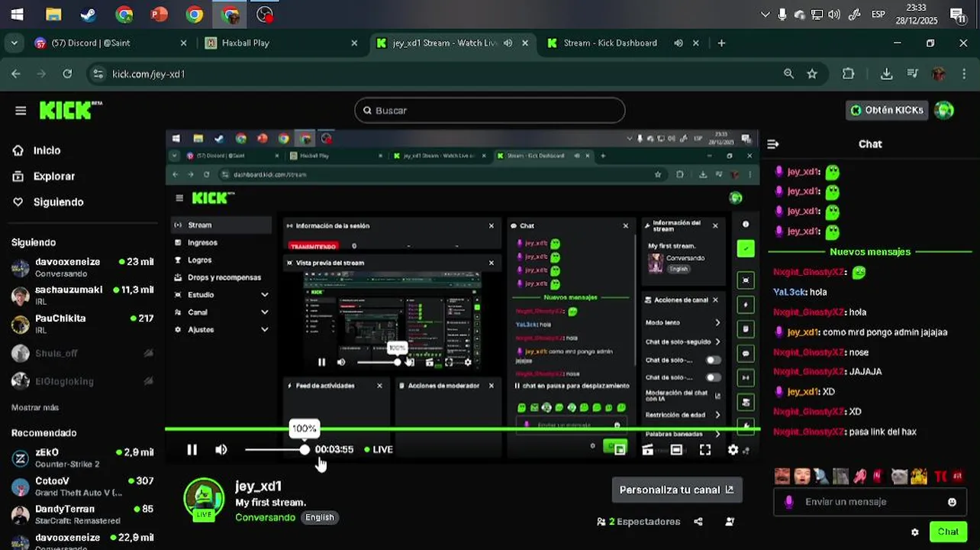Expand the system tray hidden icons chevron
980x550 pixels.
[766, 15]
